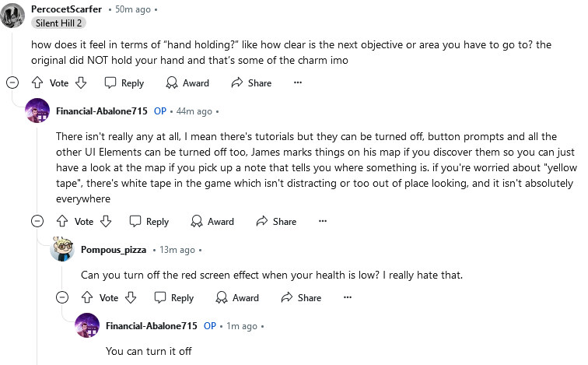Open more options on Pompous_pizza's comment
Image resolution: width=588 pixels, height=365 pixels.
pyautogui.click(x=348, y=297)
